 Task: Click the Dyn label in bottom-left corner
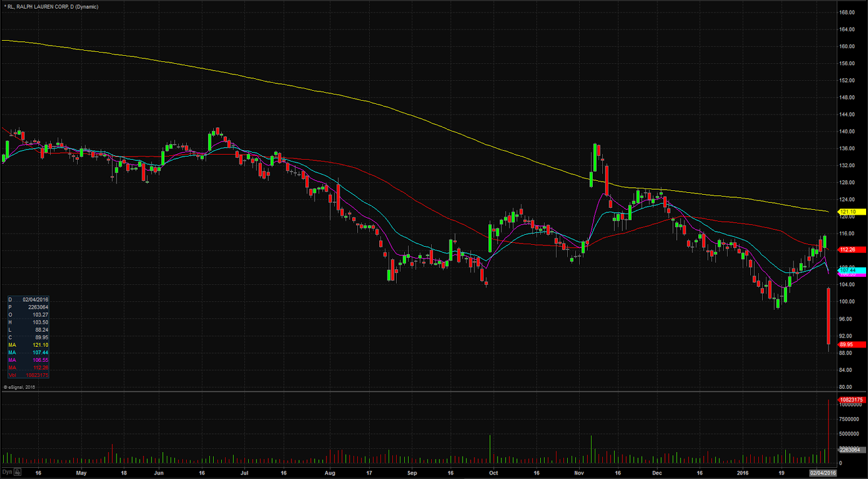click(7, 471)
